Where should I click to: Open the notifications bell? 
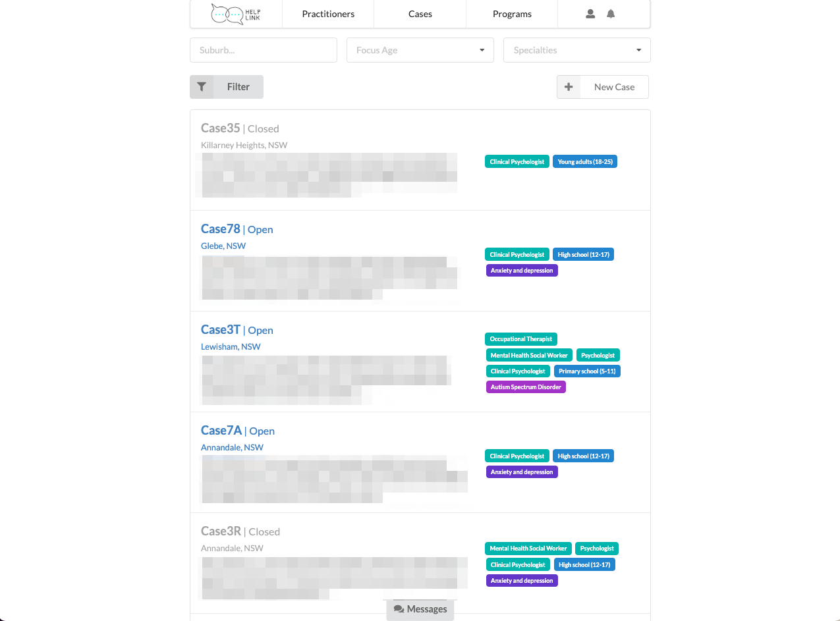point(611,14)
